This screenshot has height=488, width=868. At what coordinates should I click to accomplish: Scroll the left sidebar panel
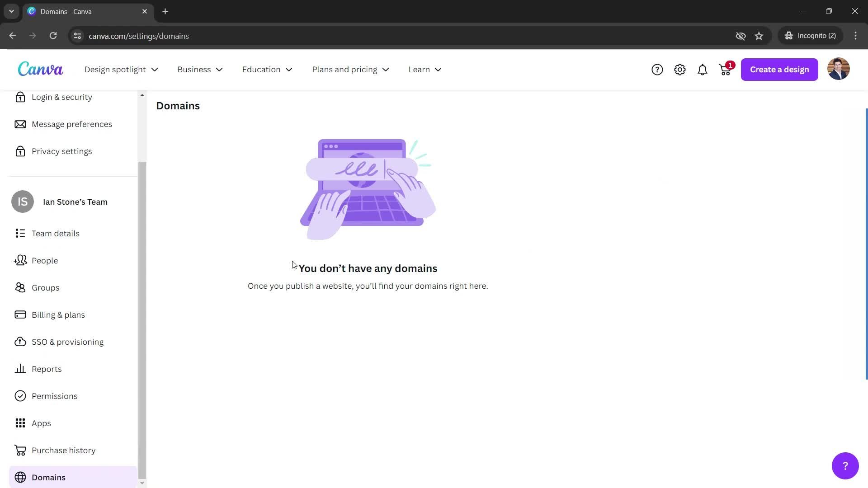point(143,288)
